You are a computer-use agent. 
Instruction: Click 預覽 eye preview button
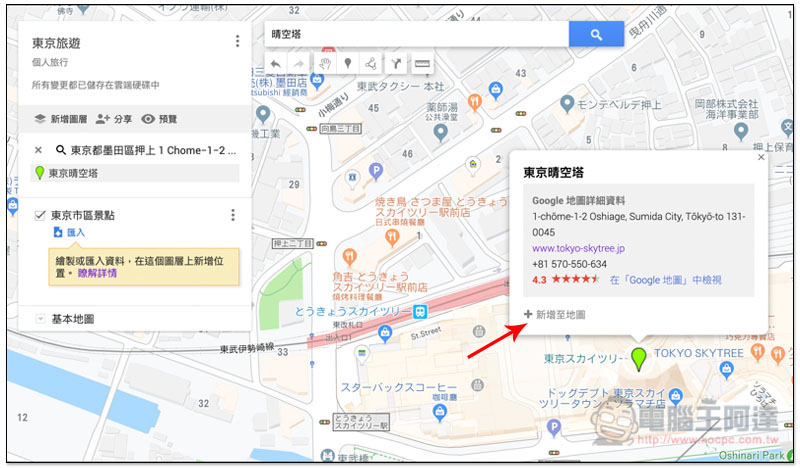pyautogui.click(x=159, y=119)
